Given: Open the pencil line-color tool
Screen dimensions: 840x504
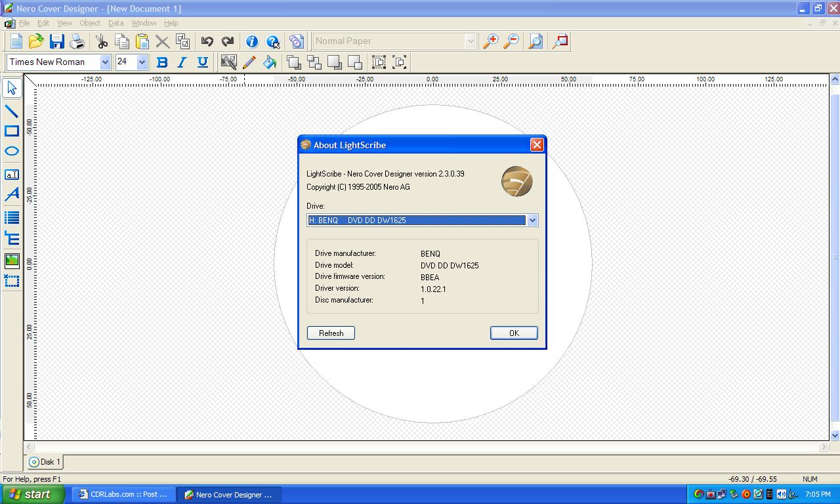Looking at the screenshot, I should [249, 62].
